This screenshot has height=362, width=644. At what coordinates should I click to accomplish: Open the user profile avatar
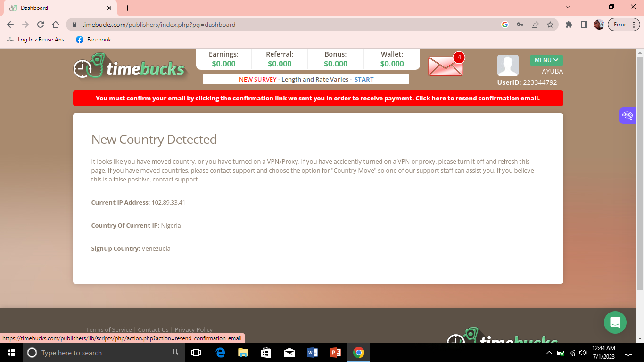point(508,66)
